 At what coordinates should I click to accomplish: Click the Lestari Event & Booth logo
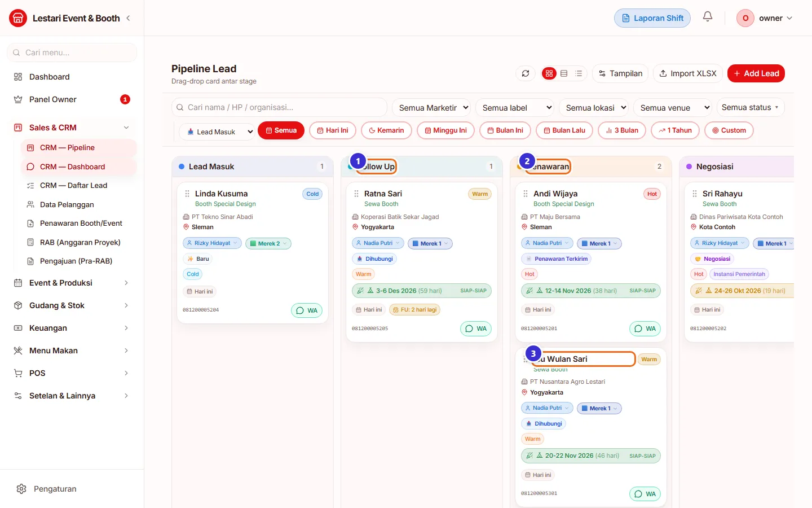(x=18, y=18)
